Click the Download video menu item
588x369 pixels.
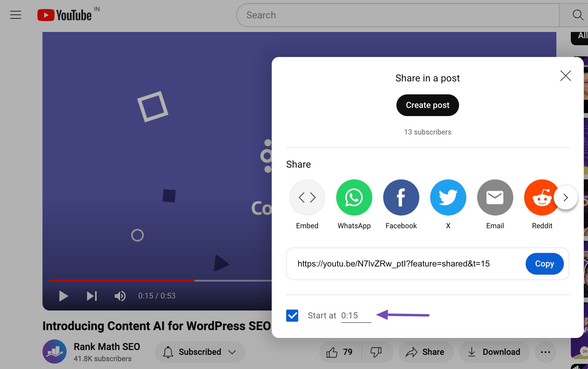click(x=494, y=352)
